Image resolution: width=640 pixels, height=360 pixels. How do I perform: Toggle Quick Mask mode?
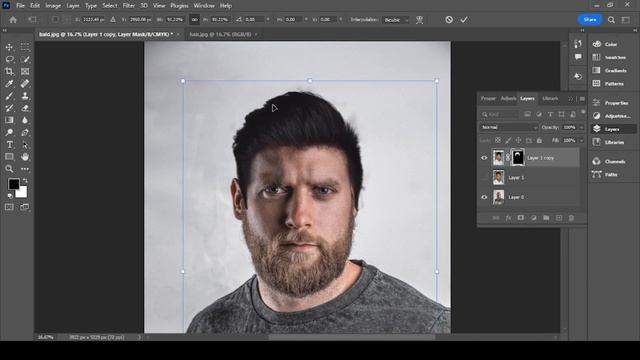(x=9, y=207)
